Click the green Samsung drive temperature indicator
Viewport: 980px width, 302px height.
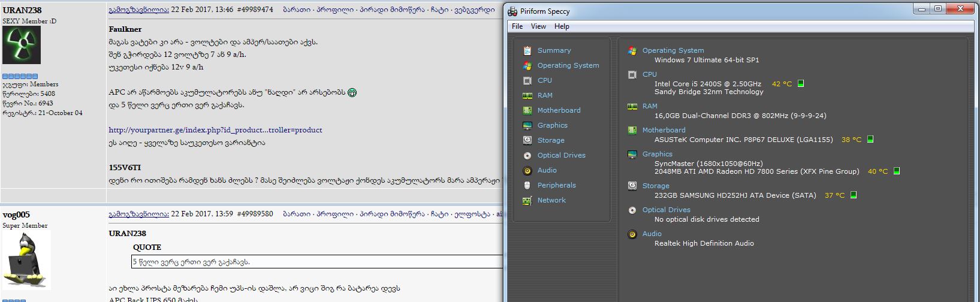click(854, 195)
